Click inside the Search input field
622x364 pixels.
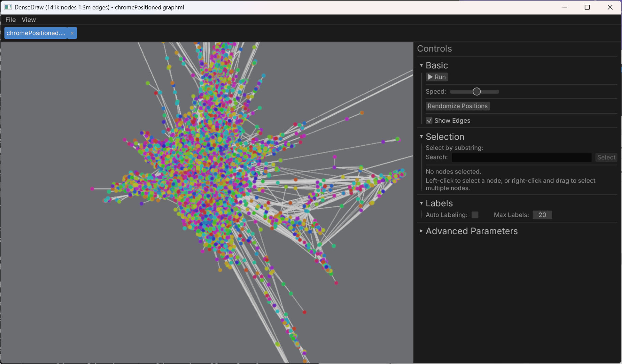pyautogui.click(x=521, y=157)
